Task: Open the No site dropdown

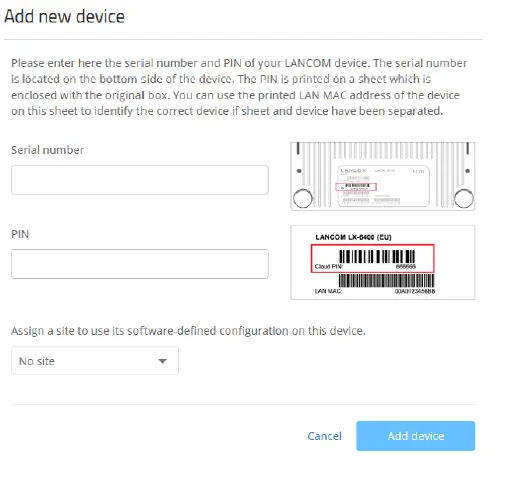Action: pyautogui.click(x=95, y=361)
